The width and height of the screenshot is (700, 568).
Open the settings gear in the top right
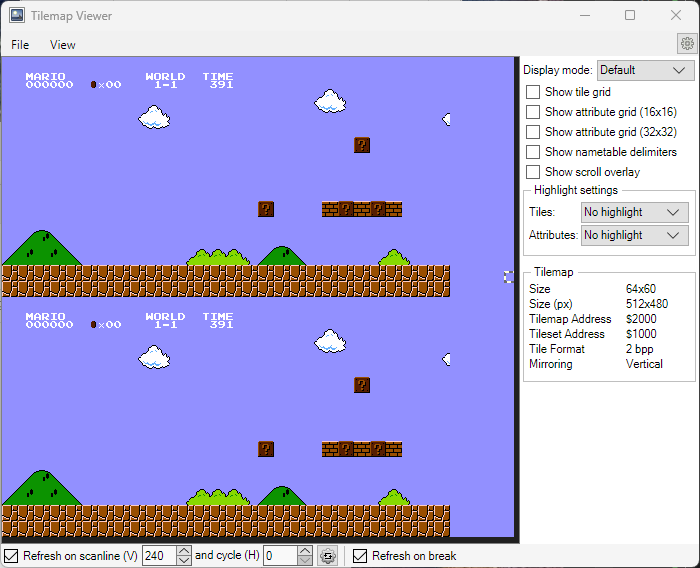click(x=687, y=44)
